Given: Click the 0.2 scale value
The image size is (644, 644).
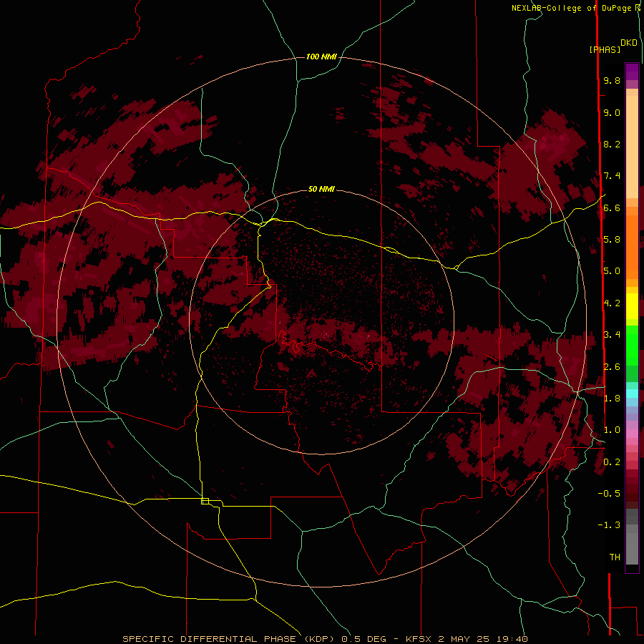Looking at the screenshot, I should click(612, 462).
